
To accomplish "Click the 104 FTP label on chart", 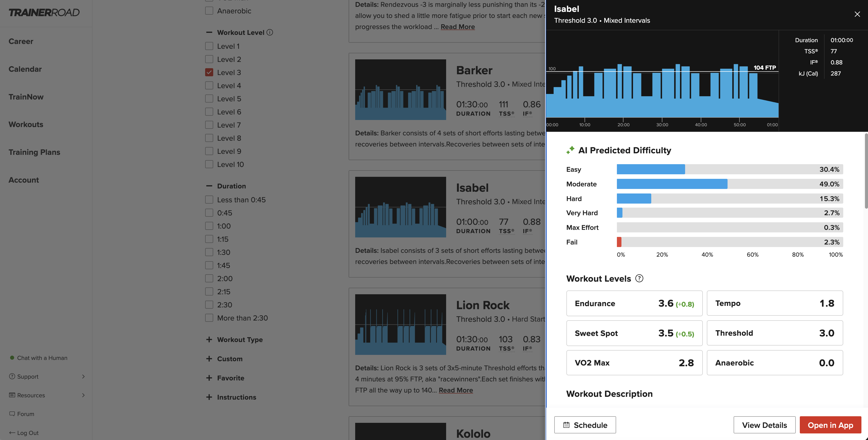I will point(765,67).
